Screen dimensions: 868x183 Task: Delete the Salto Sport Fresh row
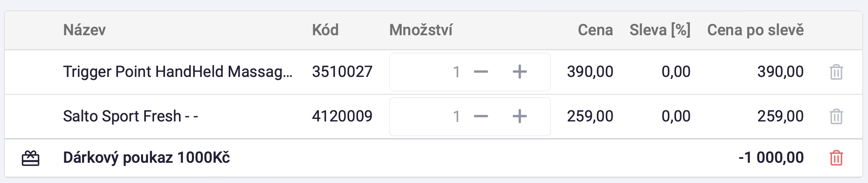click(x=836, y=117)
